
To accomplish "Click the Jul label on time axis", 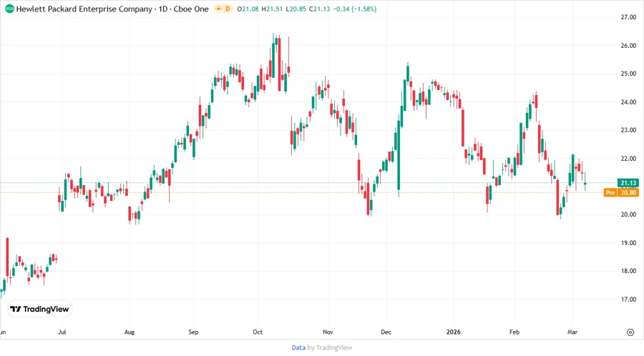I will click(x=62, y=332).
